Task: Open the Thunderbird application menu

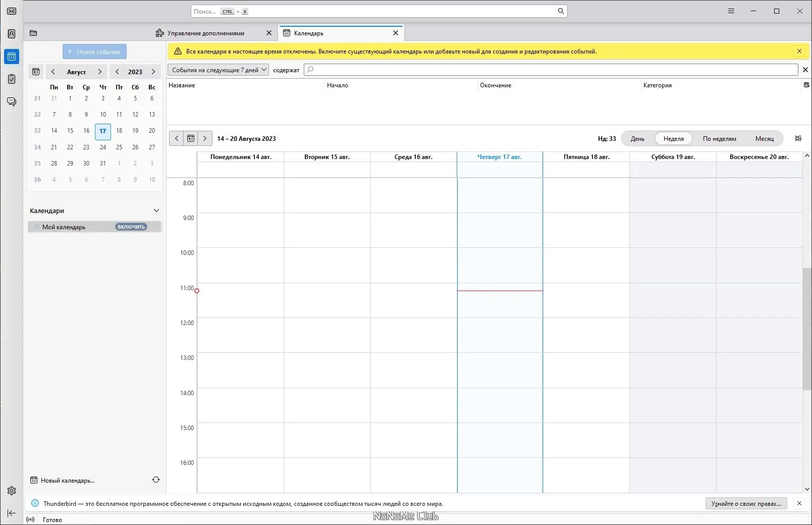Action: pos(731,11)
